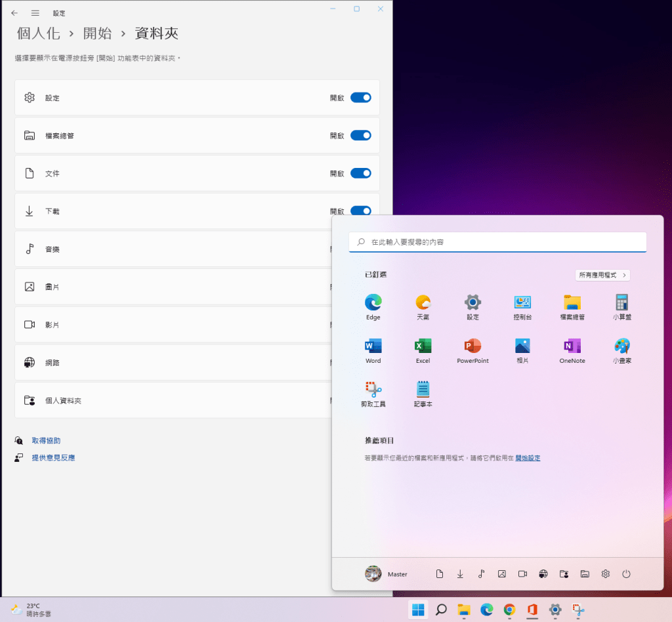Open Calculator (小算盤) from Start menu
The width and height of the screenshot is (672, 622).
pyautogui.click(x=622, y=306)
